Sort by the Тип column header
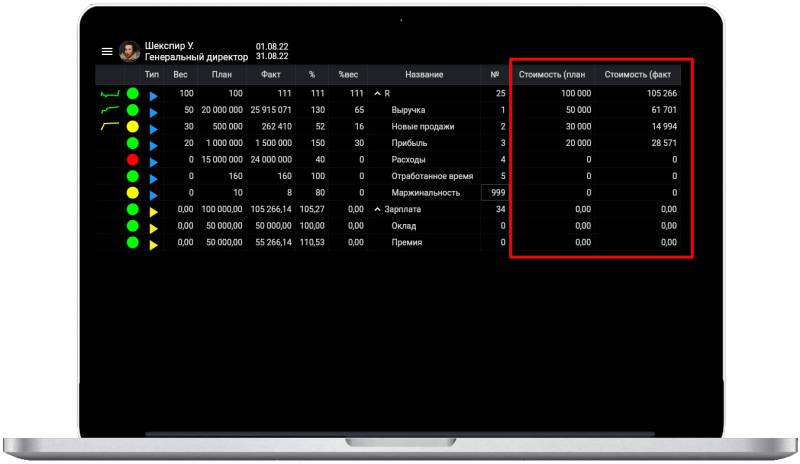800x464 pixels. [x=152, y=75]
